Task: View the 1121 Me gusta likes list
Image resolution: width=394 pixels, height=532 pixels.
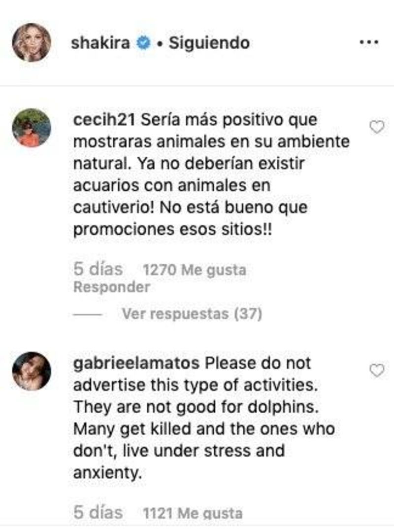Action: point(193,513)
